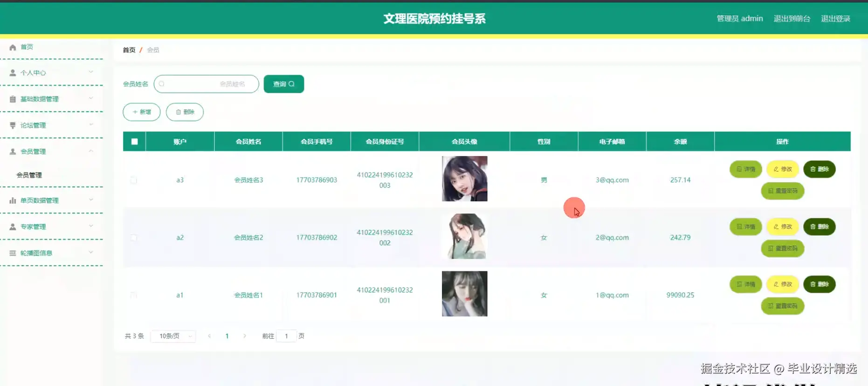
Task: Click the previous page arrow in pagination
Action: (209, 336)
